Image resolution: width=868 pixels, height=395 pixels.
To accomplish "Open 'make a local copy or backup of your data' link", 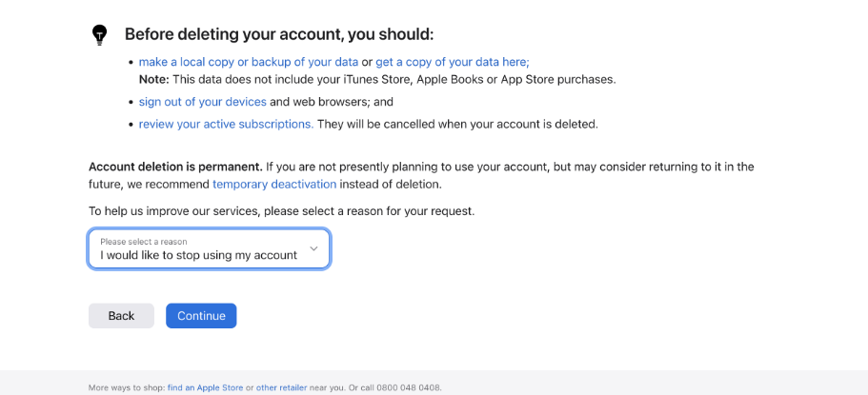I will pos(249,62).
